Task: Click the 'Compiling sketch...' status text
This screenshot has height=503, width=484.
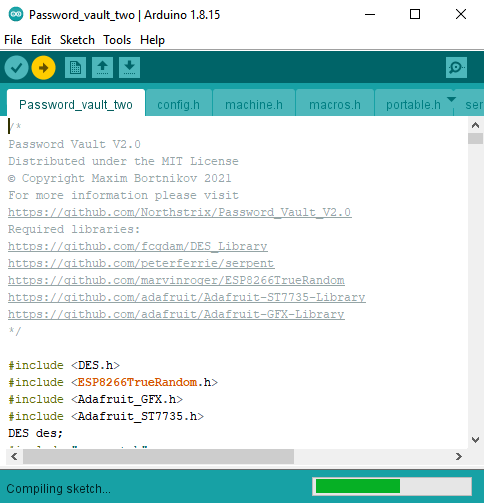Action: 58,489
